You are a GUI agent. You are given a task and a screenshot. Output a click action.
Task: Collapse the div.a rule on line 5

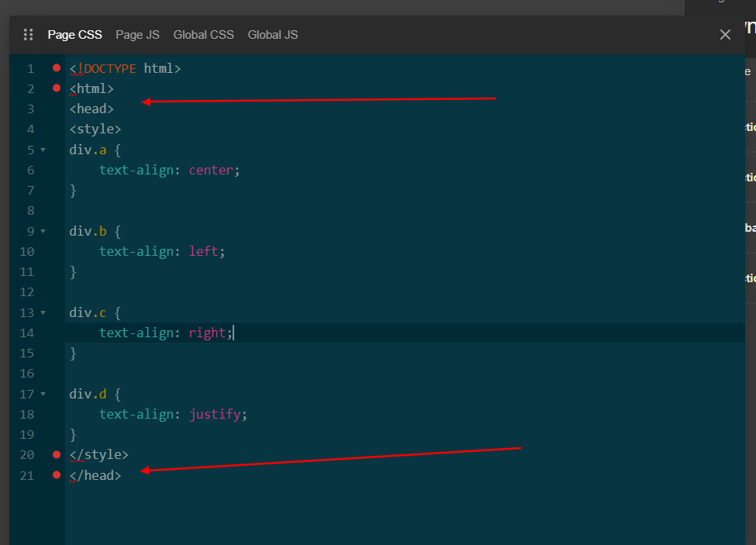tap(43, 150)
